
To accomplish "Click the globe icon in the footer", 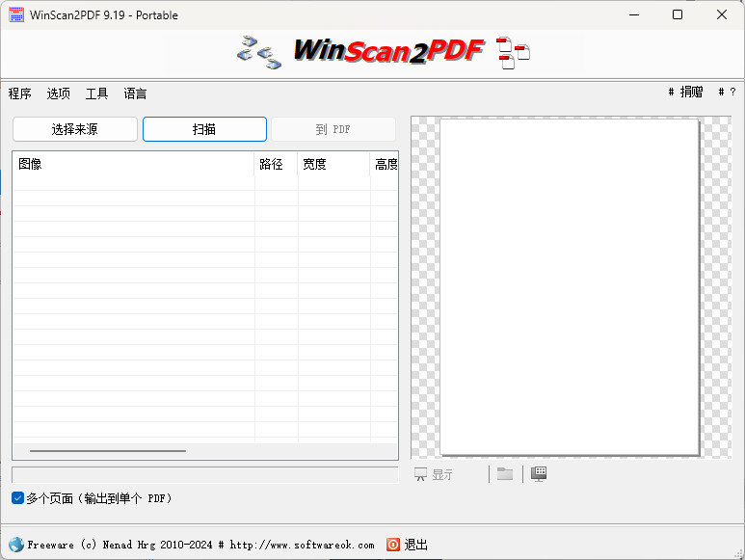I will tap(16, 545).
